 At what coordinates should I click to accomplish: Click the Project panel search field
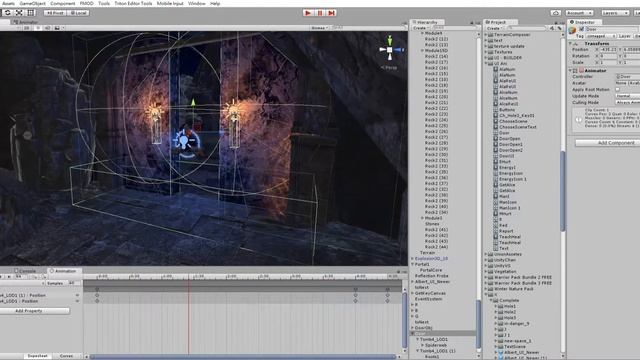coord(527,28)
